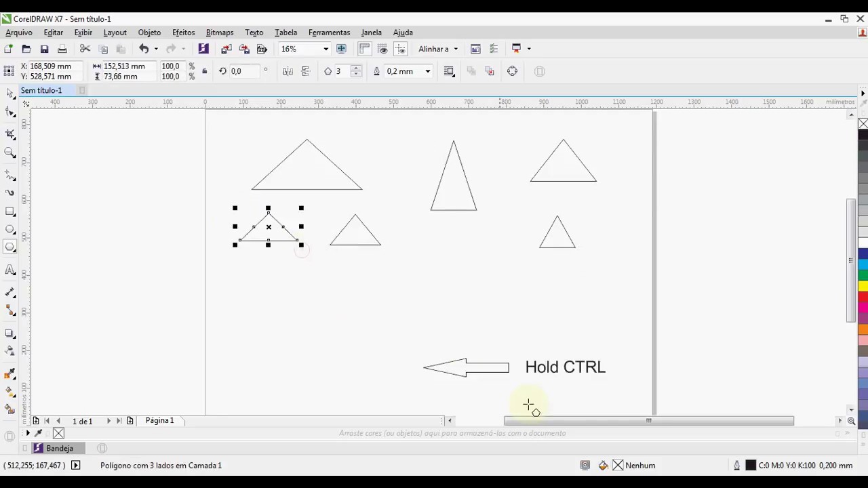Screen dimensions: 868x488
Task: Select the Freehand drawing tool
Action: (10, 176)
